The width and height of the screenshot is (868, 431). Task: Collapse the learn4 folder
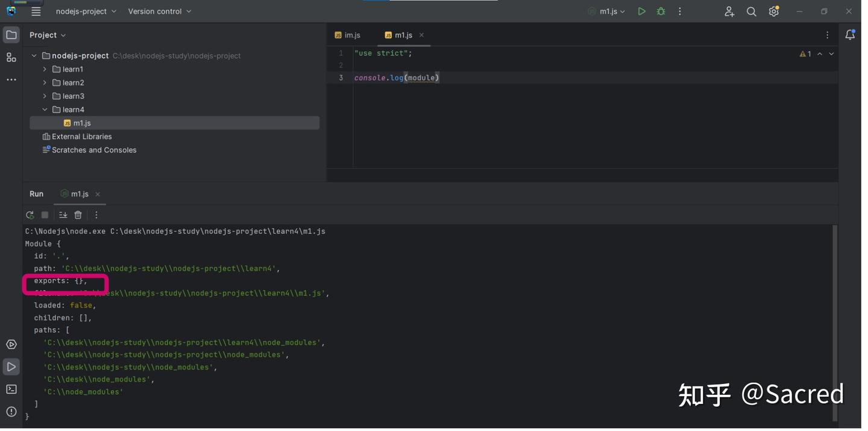45,110
